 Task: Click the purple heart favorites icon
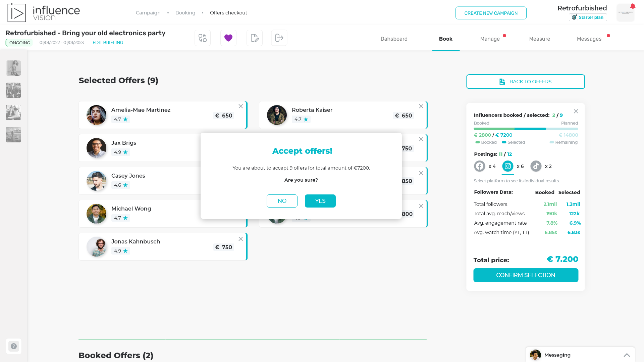(x=228, y=38)
